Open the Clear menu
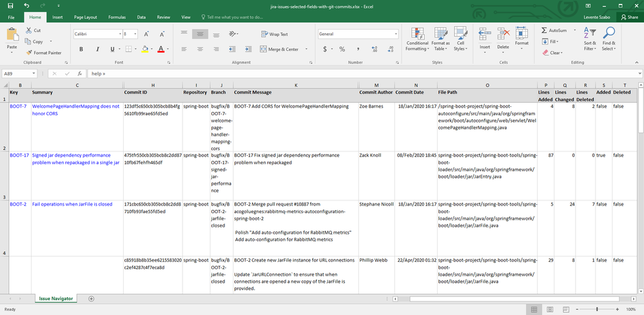This screenshot has height=315, width=644. coord(552,53)
